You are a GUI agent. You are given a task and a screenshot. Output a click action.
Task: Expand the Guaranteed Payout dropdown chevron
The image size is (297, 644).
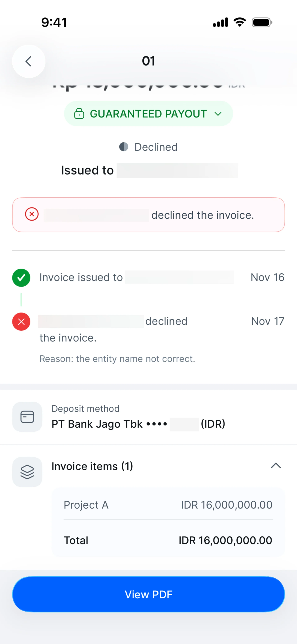[218, 114]
